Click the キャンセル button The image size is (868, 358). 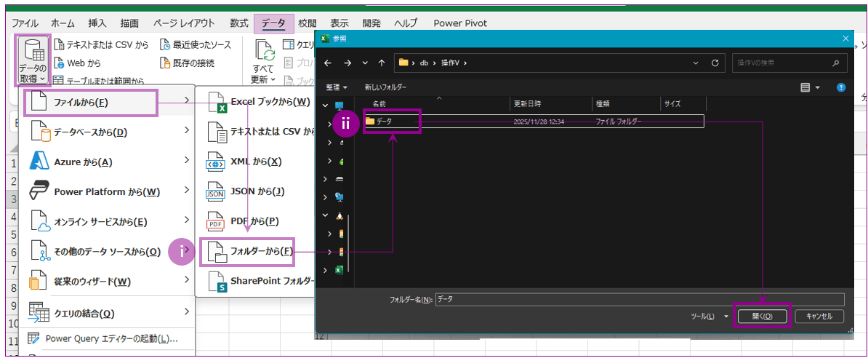tap(819, 316)
